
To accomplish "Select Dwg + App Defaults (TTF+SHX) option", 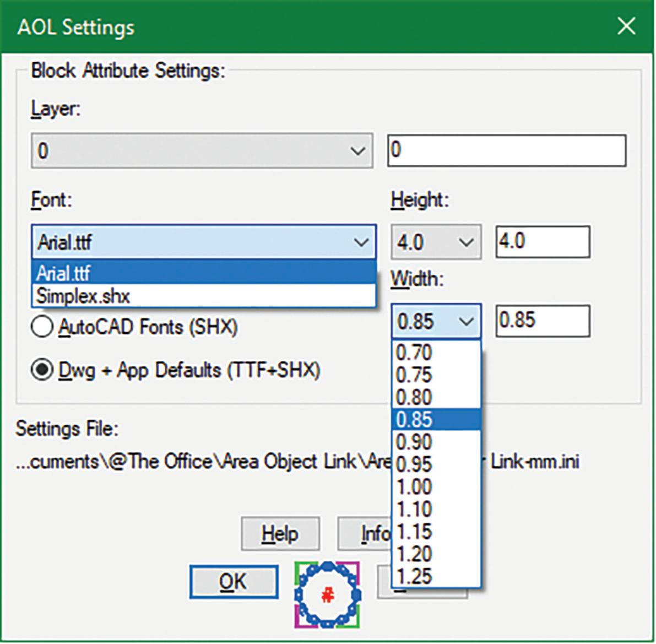I will [x=42, y=370].
